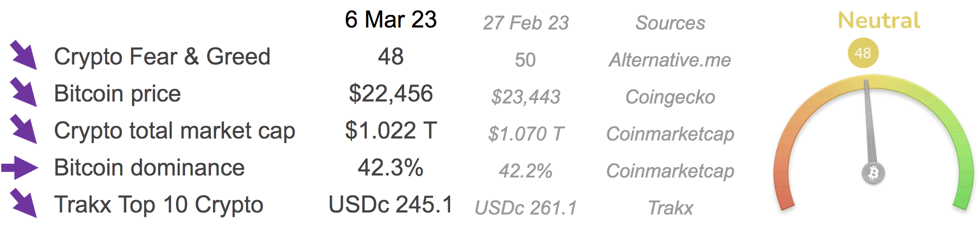Click the Neutral label above the gauge
The width and height of the screenshot is (980, 230).
point(879,20)
